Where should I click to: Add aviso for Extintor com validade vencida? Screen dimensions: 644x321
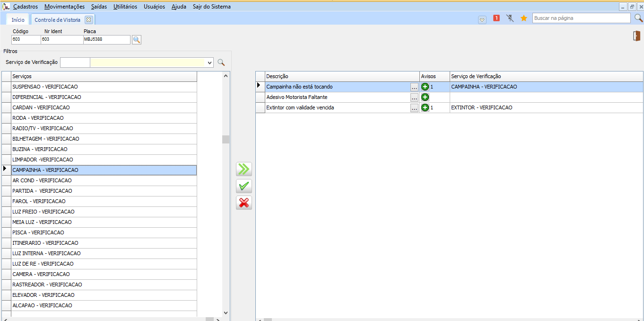pyautogui.click(x=425, y=107)
